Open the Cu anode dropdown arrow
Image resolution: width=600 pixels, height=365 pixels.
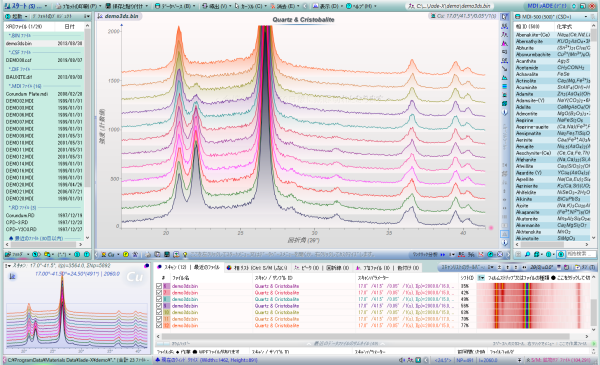click(118, 254)
